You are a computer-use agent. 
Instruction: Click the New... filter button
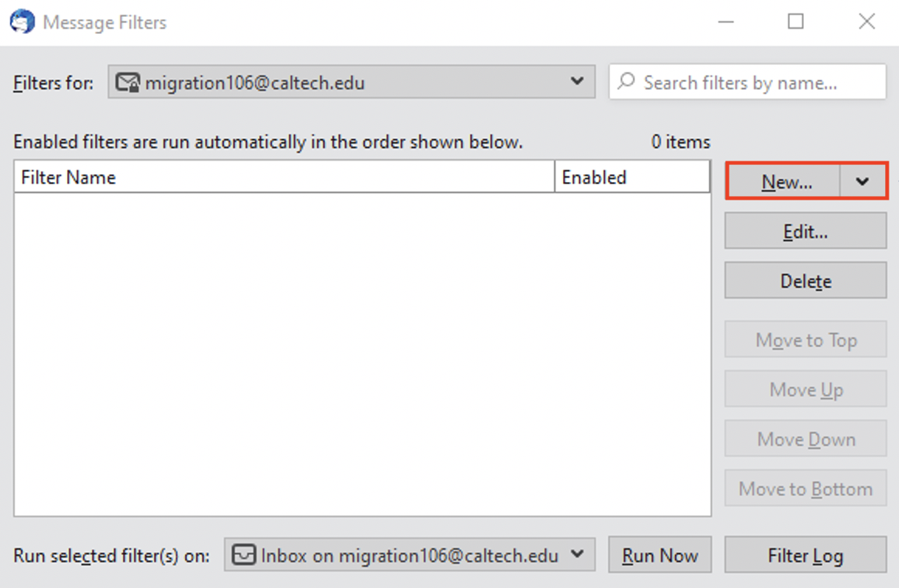pyautogui.click(x=786, y=182)
